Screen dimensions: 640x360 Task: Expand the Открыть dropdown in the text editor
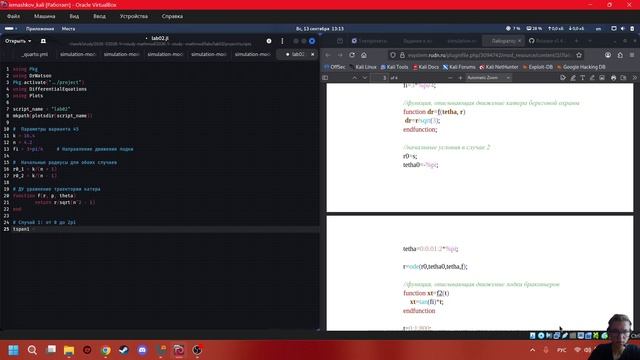(18, 41)
